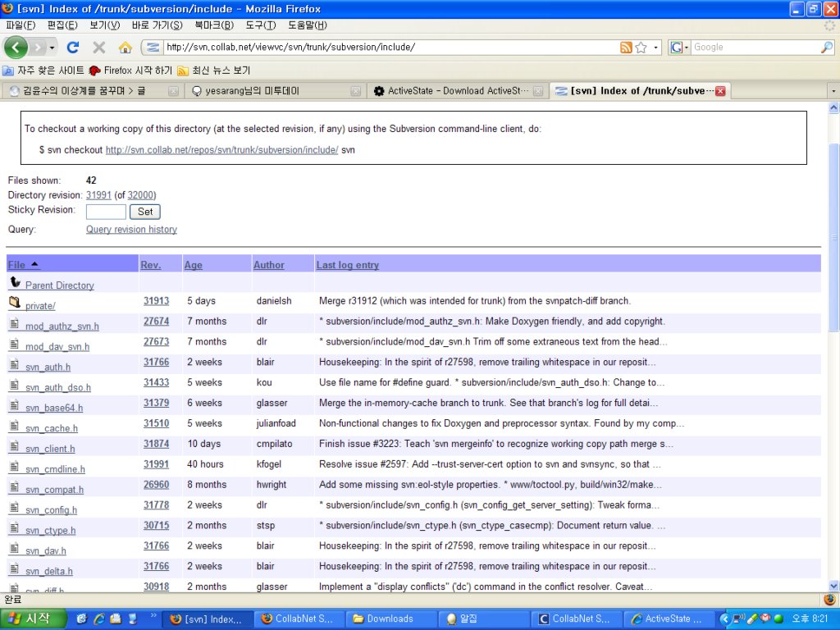Open the 보기(V) menu
Viewport: 840px width, 630px height.
[x=104, y=25]
